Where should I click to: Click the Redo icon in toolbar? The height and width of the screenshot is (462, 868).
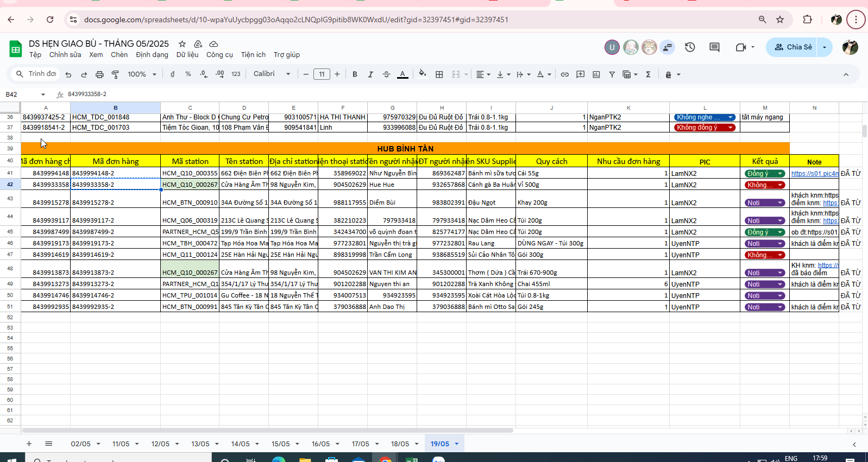click(84, 74)
